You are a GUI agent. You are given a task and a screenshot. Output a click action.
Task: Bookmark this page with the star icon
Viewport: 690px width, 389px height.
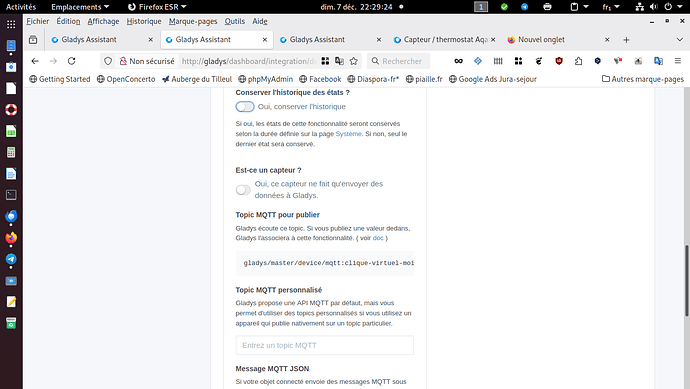pos(354,61)
